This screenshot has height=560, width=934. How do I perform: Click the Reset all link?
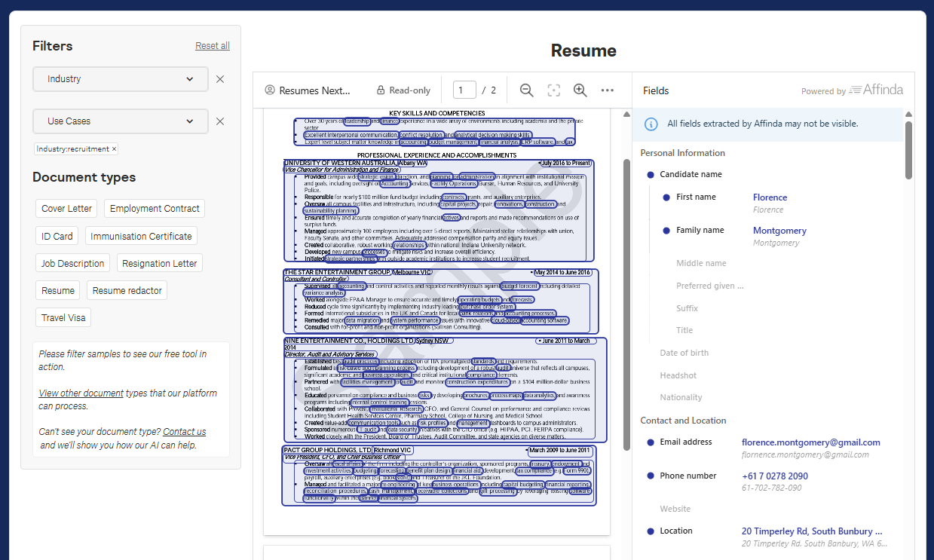(212, 45)
